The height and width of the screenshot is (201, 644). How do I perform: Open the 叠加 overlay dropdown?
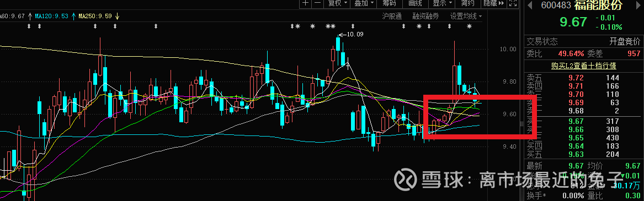tap(364, 3)
